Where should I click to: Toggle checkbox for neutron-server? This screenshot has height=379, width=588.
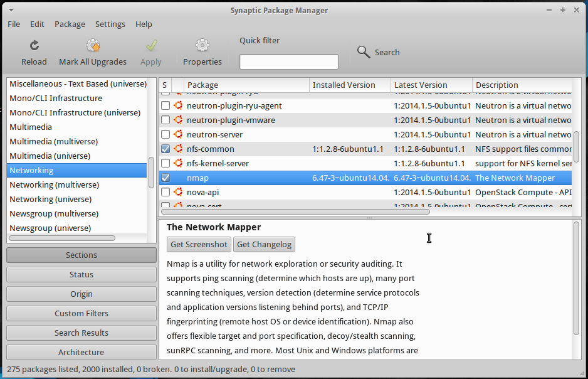(x=165, y=134)
